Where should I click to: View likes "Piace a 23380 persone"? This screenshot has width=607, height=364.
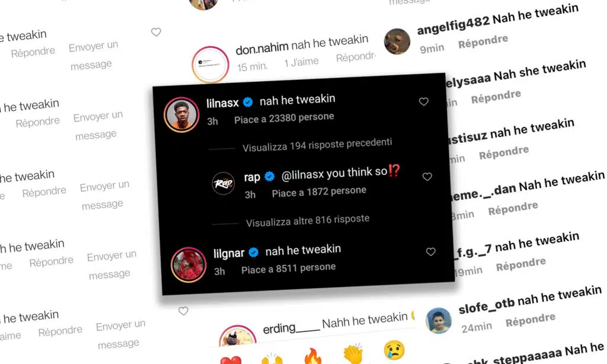coord(284,118)
